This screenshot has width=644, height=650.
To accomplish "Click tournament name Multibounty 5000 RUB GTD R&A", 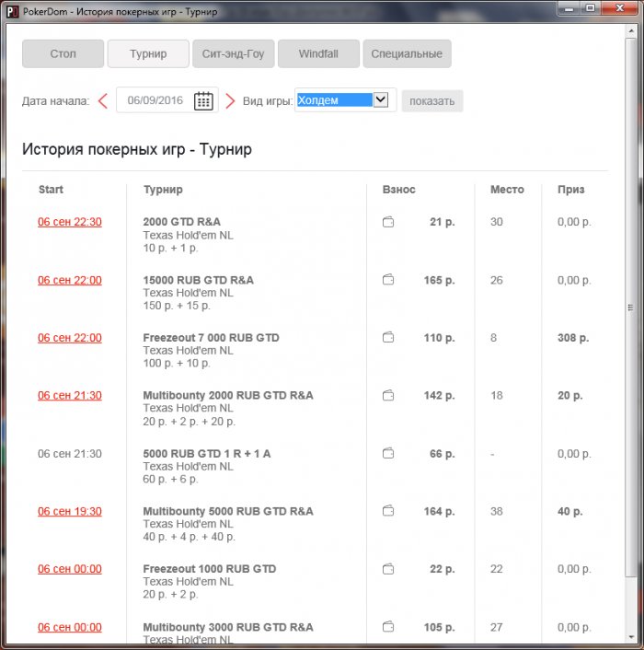I will click(228, 512).
